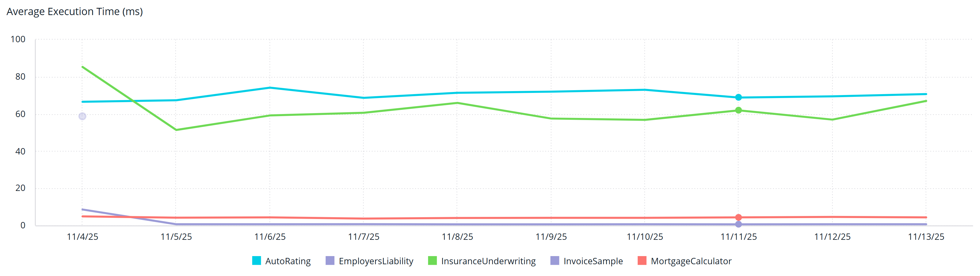Click the green InsuranceUnderwriting legend swatch
This screenshot has height=276, width=980.
coord(432,261)
